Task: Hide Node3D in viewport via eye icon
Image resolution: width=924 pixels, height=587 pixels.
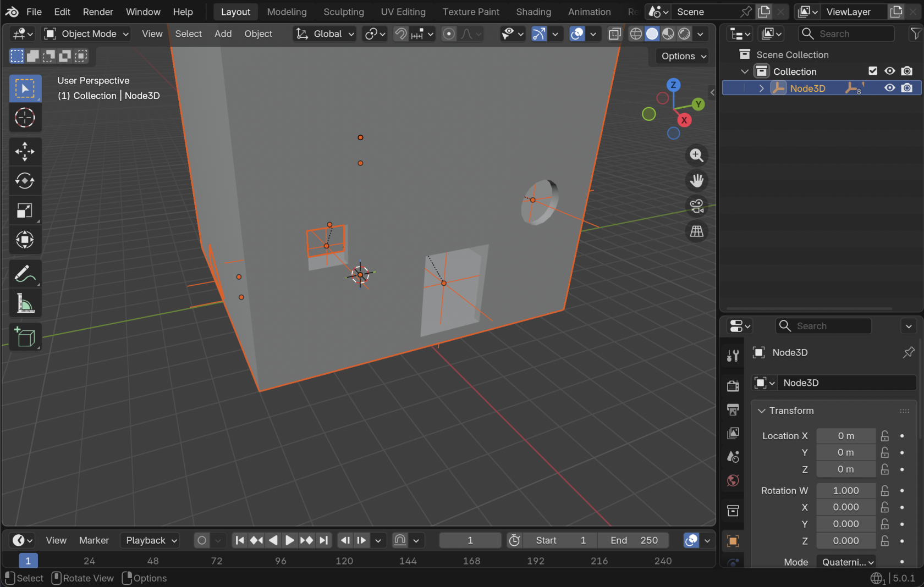Action: tap(889, 88)
